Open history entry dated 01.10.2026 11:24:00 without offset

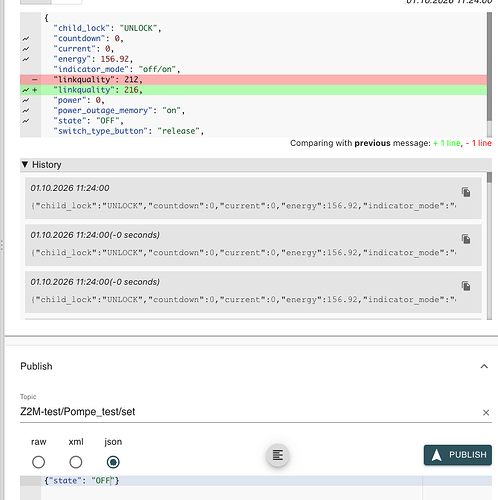point(253,198)
